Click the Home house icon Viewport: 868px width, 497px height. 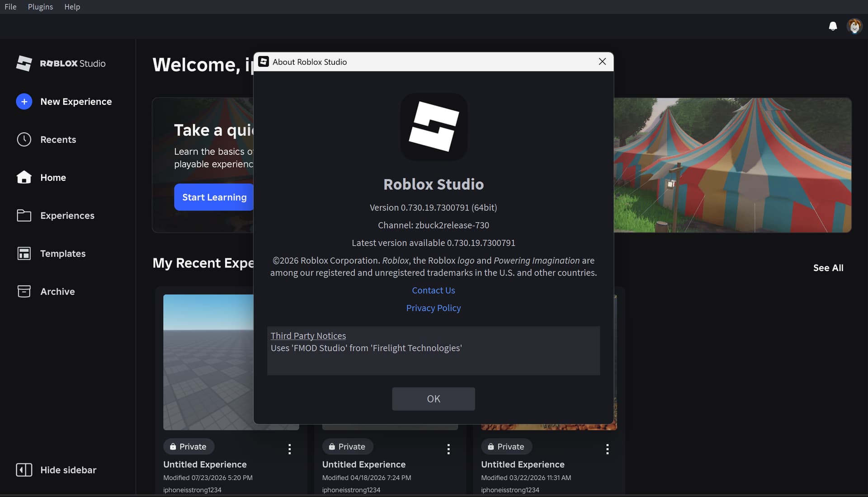pos(24,178)
